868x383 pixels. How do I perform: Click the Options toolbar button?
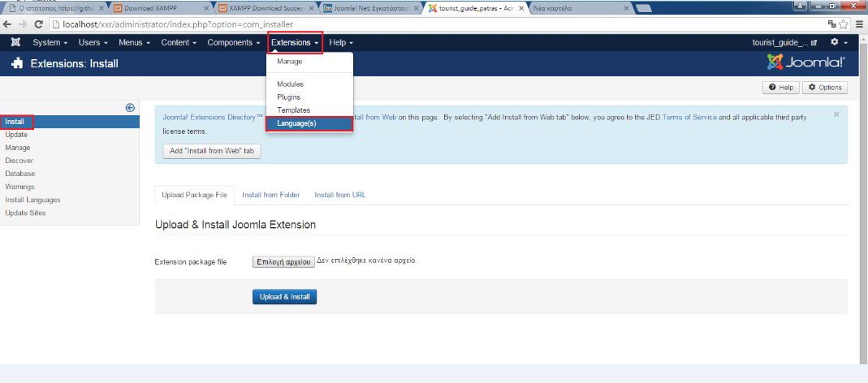pyautogui.click(x=825, y=88)
